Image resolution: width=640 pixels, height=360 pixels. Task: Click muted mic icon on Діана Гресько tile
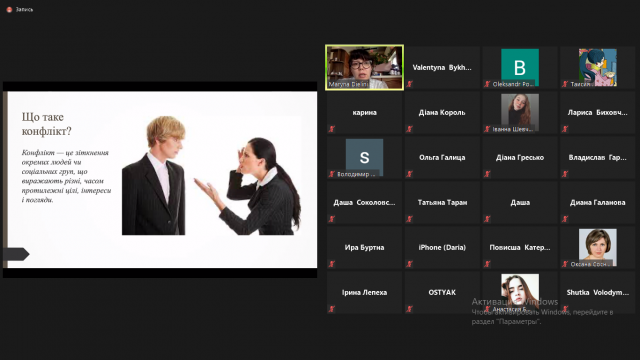point(487,174)
